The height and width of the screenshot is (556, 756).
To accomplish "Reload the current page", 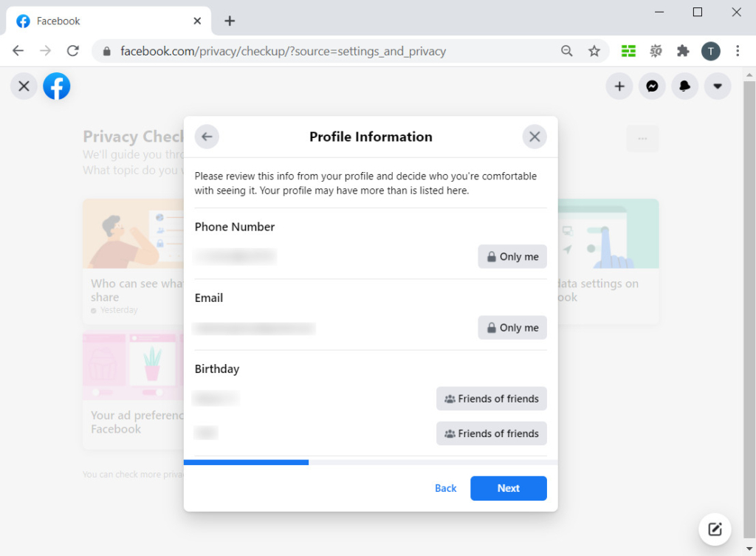I will 72,51.
